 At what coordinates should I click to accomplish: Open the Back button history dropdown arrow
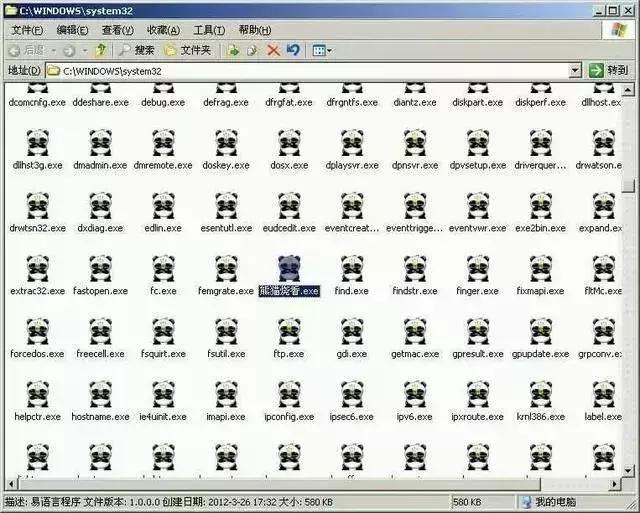[53, 51]
